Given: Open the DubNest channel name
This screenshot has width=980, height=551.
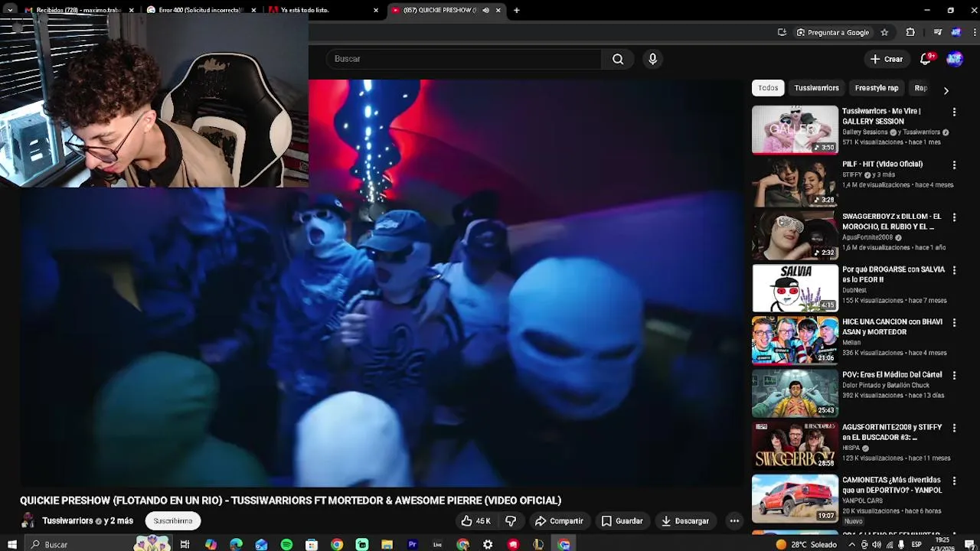Looking at the screenshot, I should point(855,290).
